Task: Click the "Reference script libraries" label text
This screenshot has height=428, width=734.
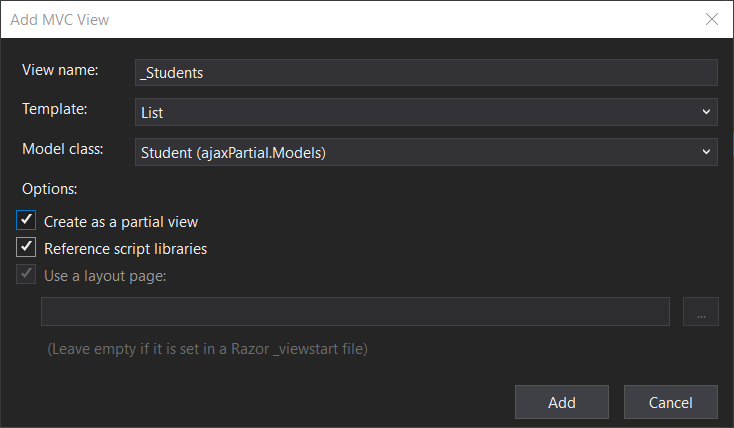Action: (x=125, y=249)
